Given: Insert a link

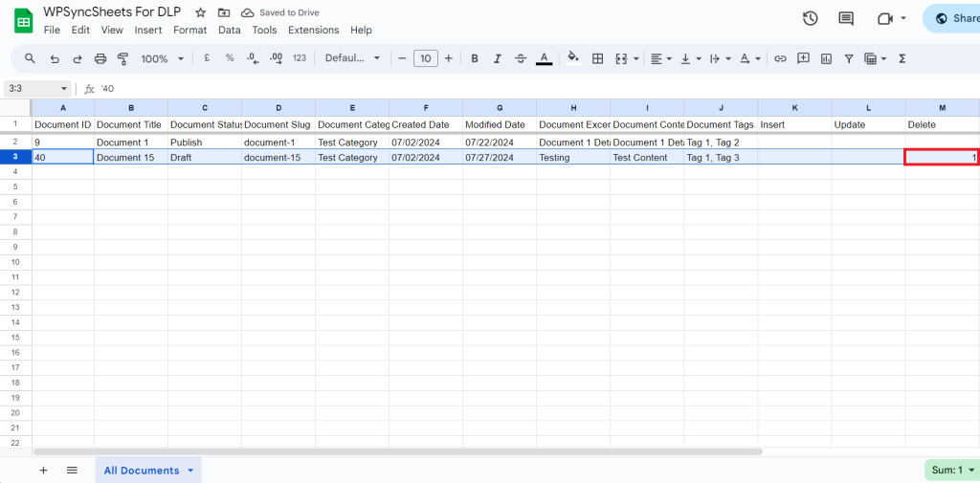Looking at the screenshot, I should 780,58.
